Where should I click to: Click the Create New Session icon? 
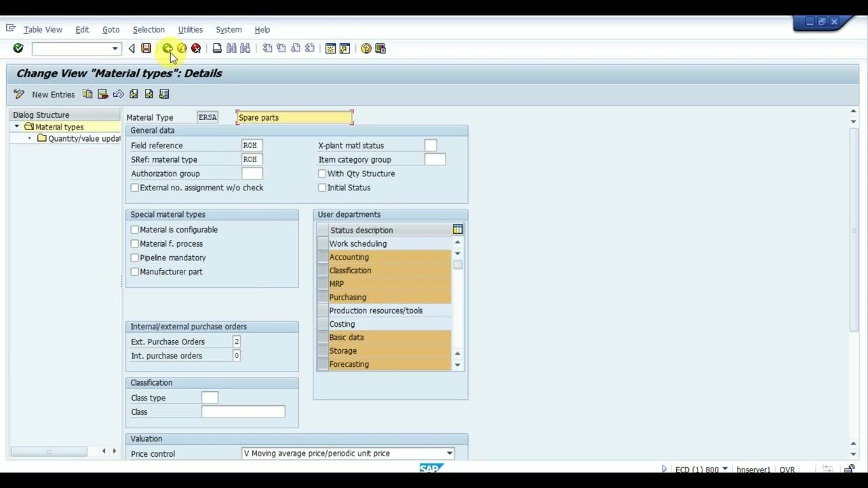(x=330, y=48)
